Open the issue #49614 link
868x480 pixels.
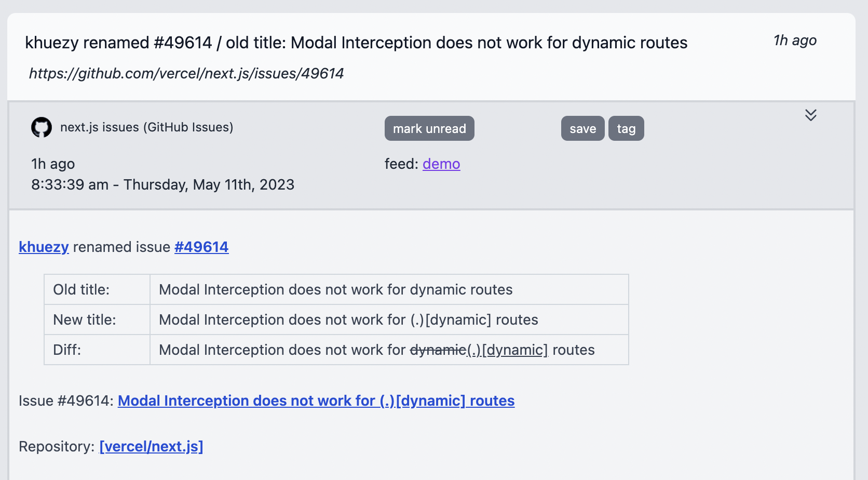pos(201,247)
